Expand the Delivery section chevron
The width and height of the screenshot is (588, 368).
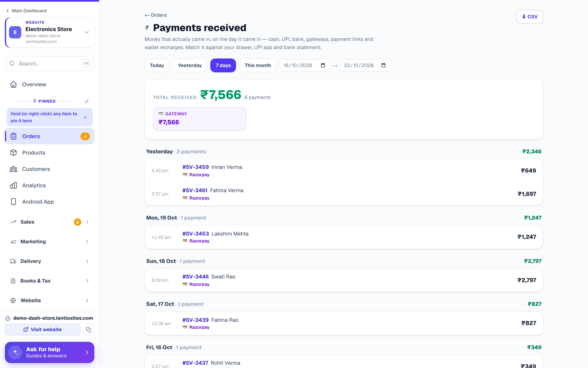[x=87, y=261]
